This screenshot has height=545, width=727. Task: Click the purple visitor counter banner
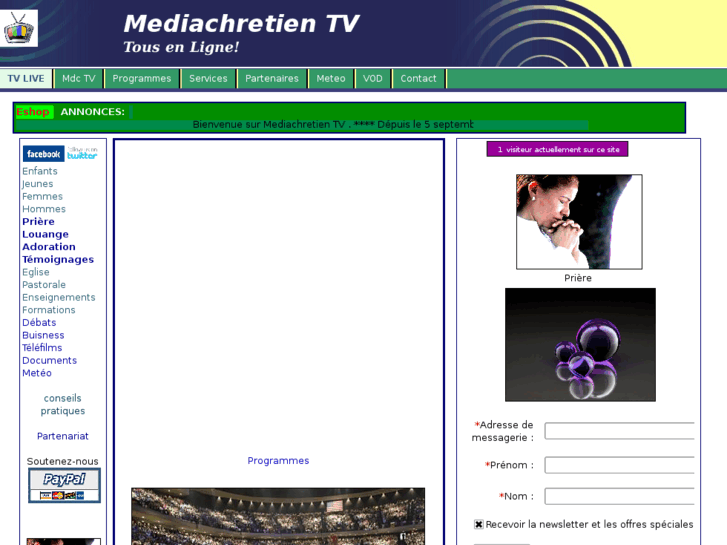click(x=557, y=149)
